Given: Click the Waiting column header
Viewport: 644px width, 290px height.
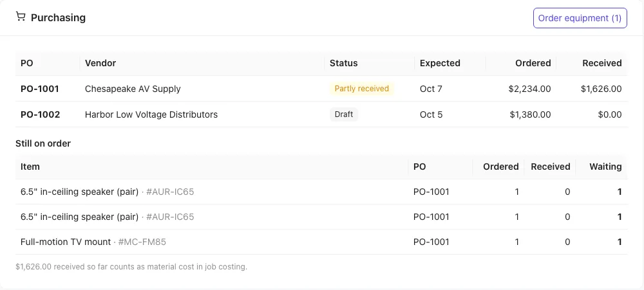Looking at the screenshot, I should click(605, 167).
